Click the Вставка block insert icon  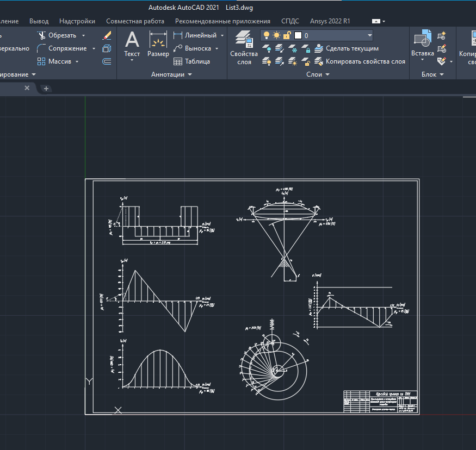click(x=422, y=40)
